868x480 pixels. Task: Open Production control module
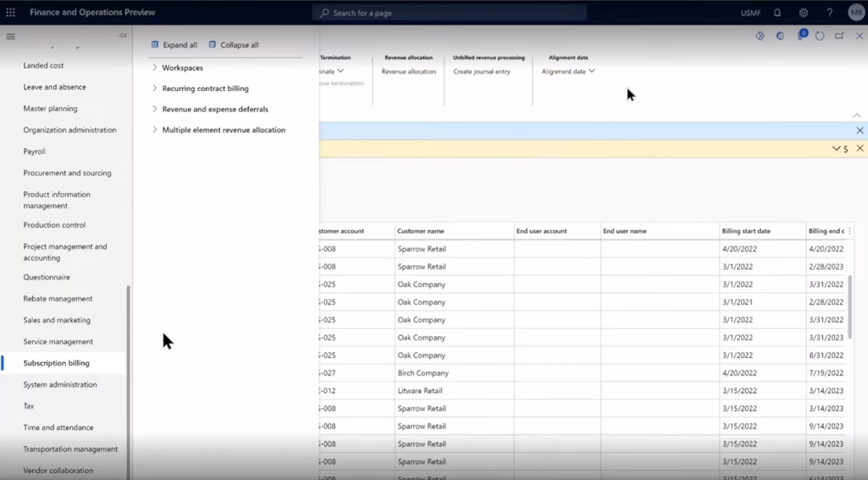pos(54,225)
